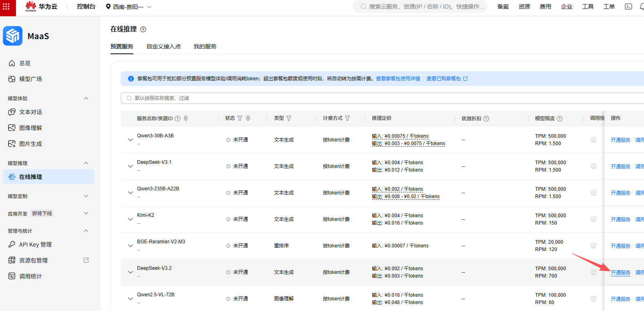Click the MaaS cube logo icon
644x311 pixels.
pyautogui.click(x=13, y=36)
